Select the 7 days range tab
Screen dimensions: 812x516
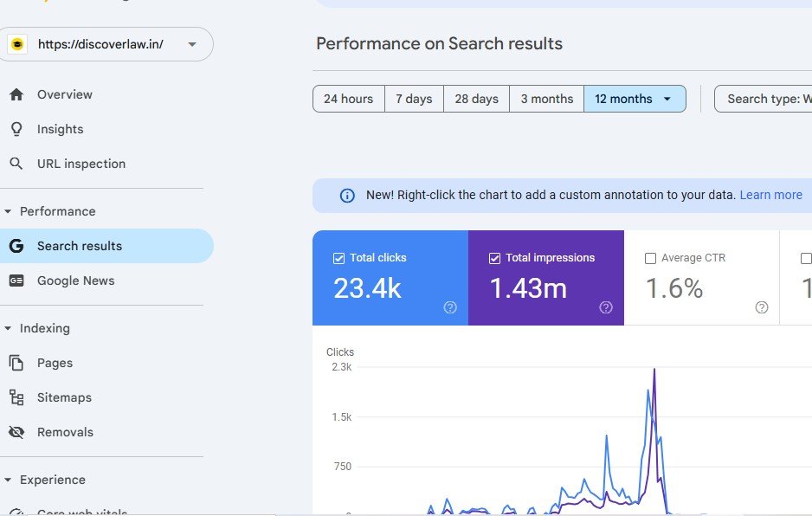click(x=414, y=99)
